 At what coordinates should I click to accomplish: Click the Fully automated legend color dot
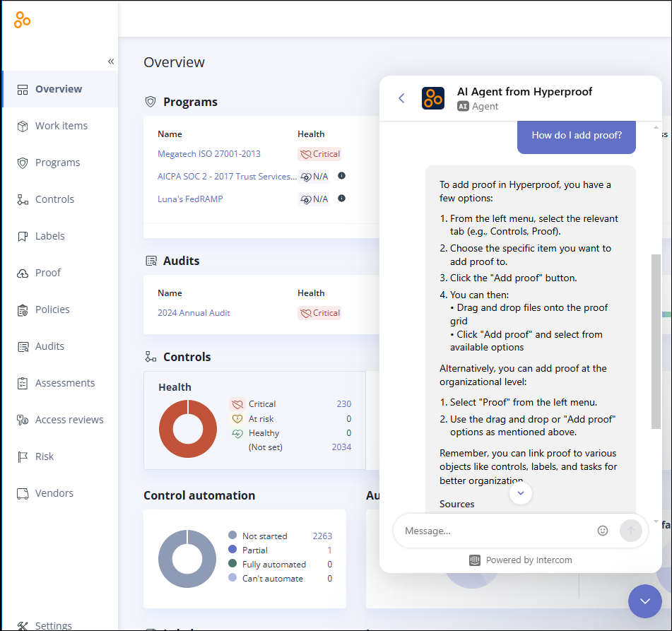click(x=232, y=563)
